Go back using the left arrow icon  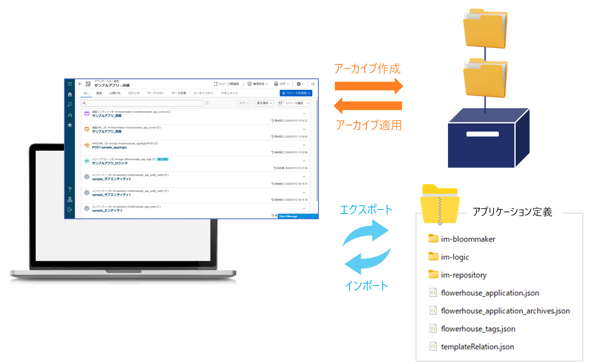point(80,84)
